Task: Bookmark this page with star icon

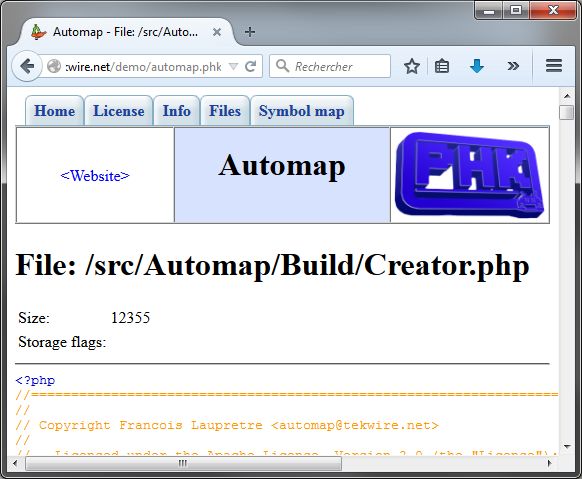Action: point(412,66)
